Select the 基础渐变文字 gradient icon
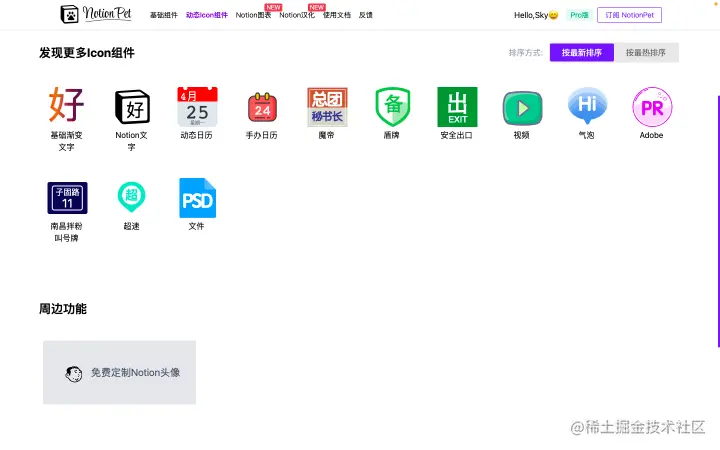The width and height of the screenshot is (720, 450). click(x=67, y=104)
